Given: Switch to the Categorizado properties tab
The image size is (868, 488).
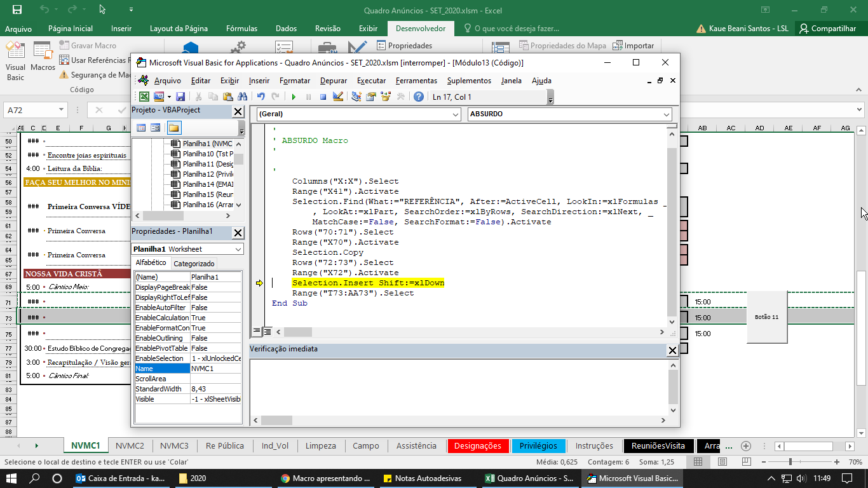Looking at the screenshot, I should (194, 263).
